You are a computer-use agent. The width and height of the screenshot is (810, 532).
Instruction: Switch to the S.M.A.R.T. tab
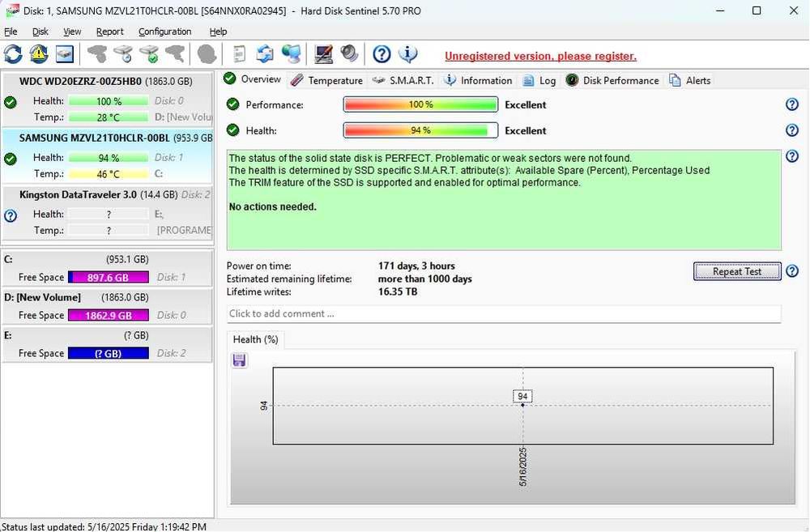click(403, 81)
